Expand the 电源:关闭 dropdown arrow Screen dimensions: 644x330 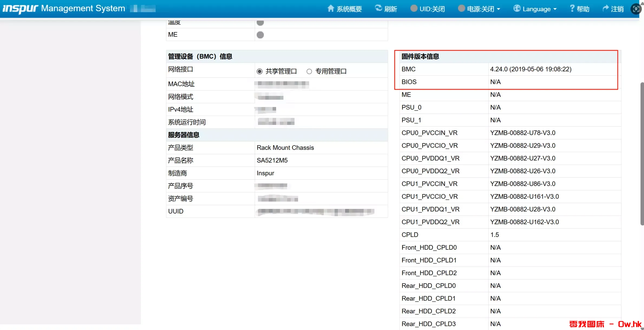[x=499, y=9]
